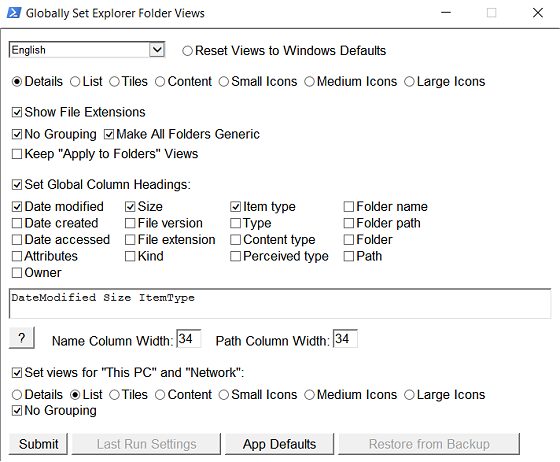
Task: Toggle Make All Folders Generic
Action: pyautogui.click(x=109, y=135)
